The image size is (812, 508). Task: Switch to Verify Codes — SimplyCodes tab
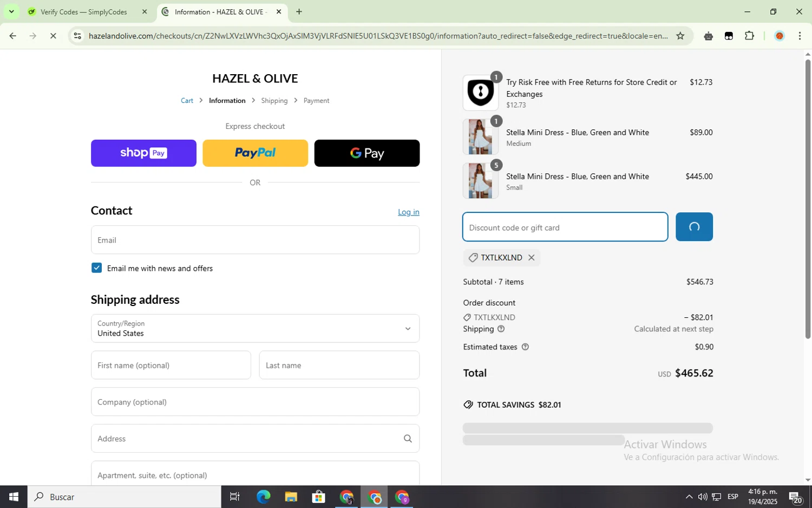pyautogui.click(x=84, y=11)
